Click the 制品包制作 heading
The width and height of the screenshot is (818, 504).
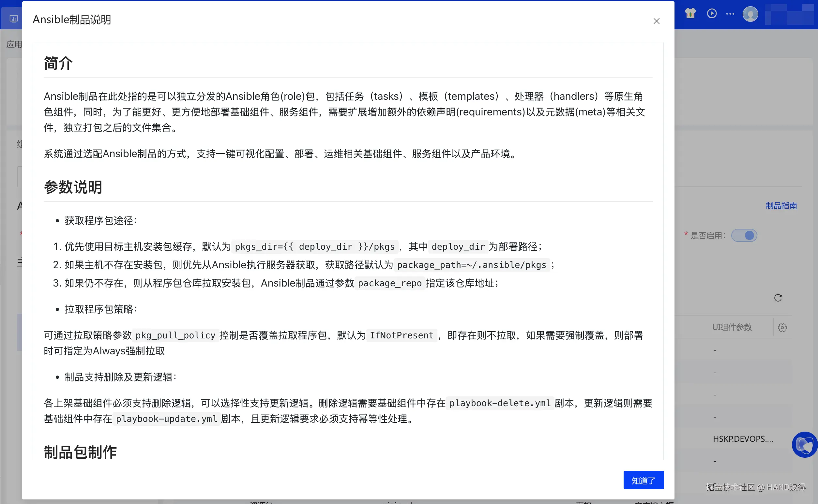tap(80, 452)
